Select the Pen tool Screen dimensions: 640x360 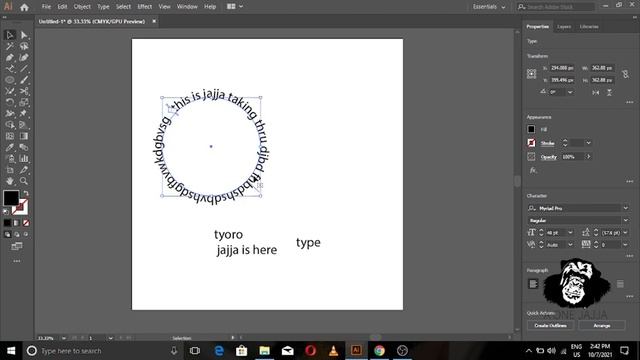point(10,58)
